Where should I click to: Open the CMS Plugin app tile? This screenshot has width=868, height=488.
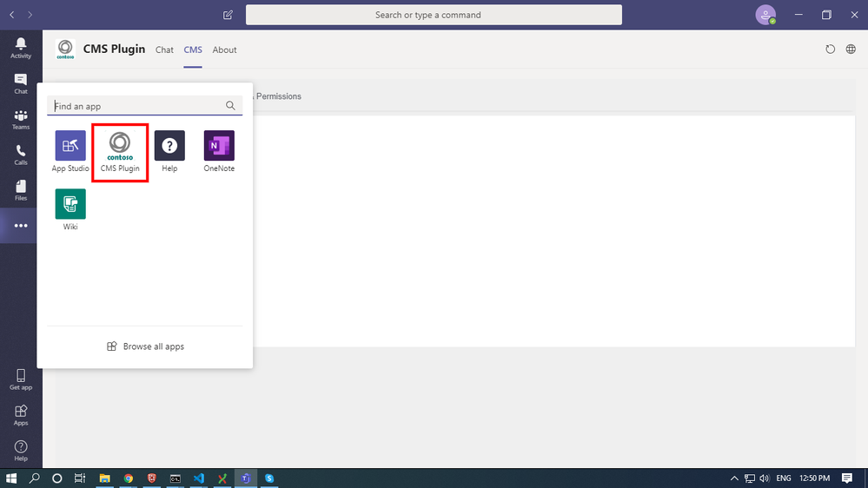[120, 152]
